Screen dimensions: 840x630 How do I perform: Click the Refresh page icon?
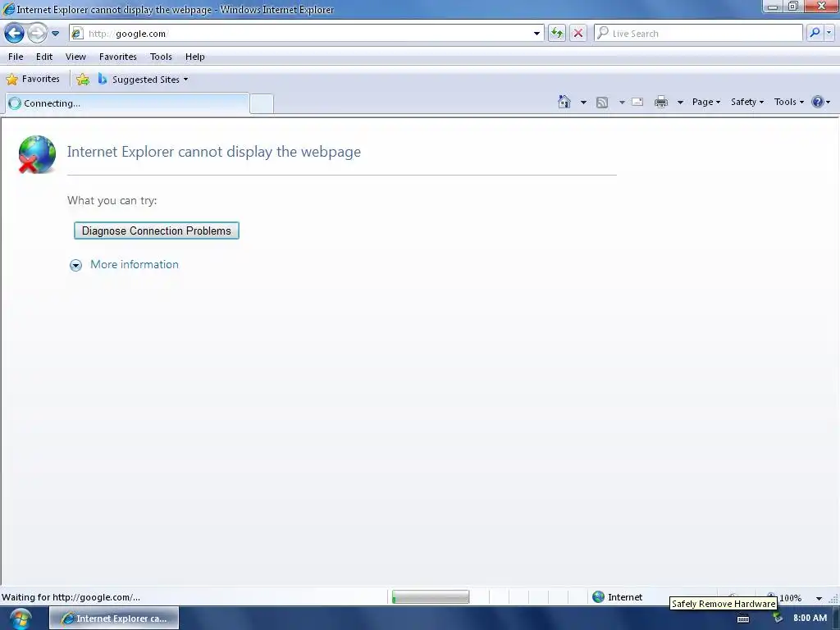(557, 33)
